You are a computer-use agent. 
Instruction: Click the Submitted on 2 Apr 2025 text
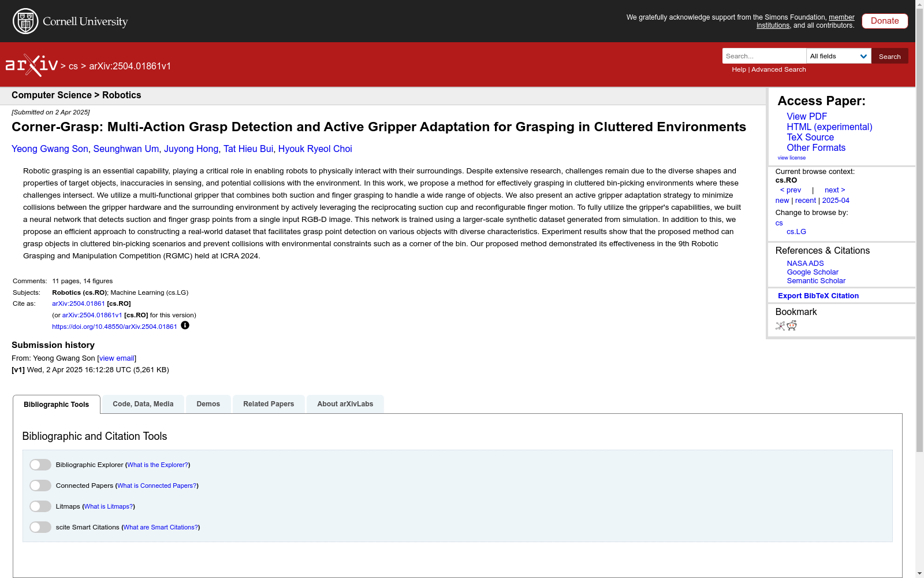click(51, 112)
